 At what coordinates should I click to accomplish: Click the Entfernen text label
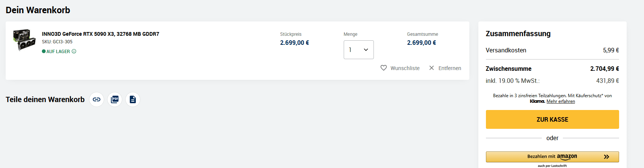450,68
